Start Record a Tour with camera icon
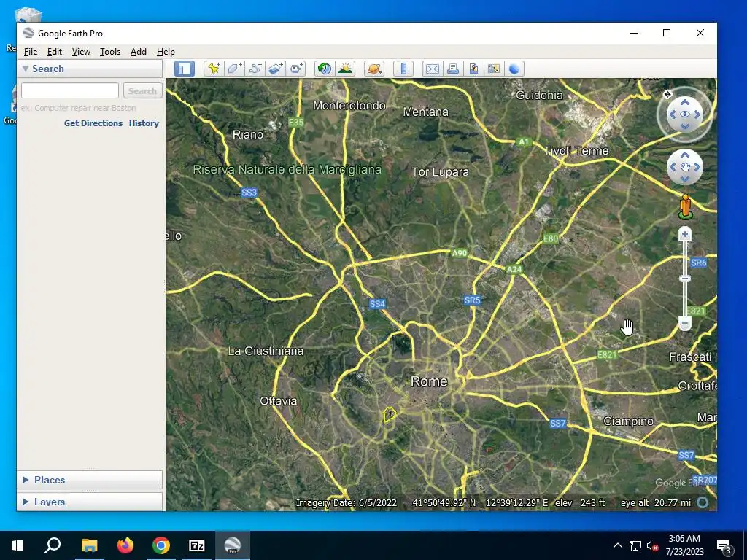The image size is (747, 560). (296, 69)
